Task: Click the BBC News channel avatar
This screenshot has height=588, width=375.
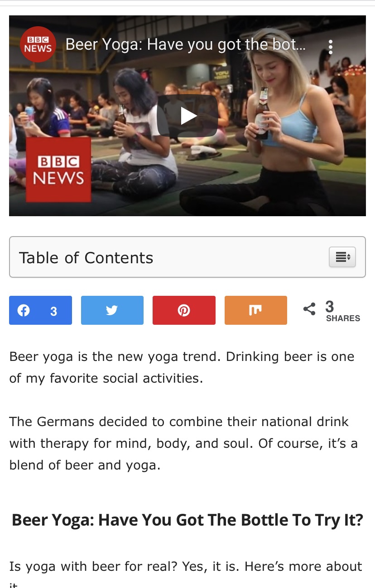Action: click(x=38, y=44)
